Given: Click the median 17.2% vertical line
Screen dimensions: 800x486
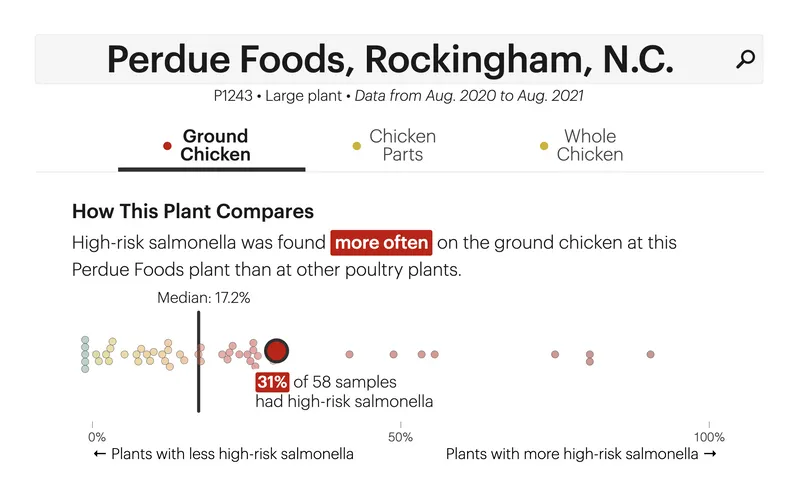Looking at the screenshot, I should (198, 362).
